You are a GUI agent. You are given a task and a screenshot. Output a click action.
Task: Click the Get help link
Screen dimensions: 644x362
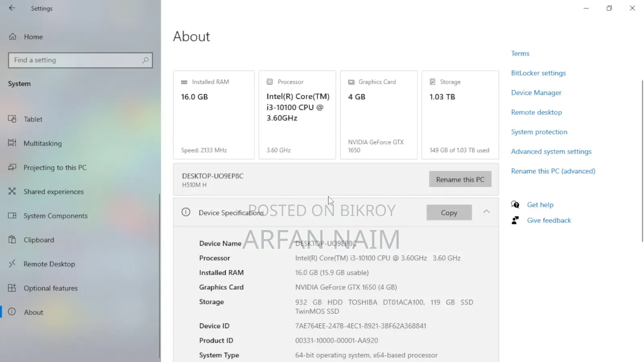(540, 205)
